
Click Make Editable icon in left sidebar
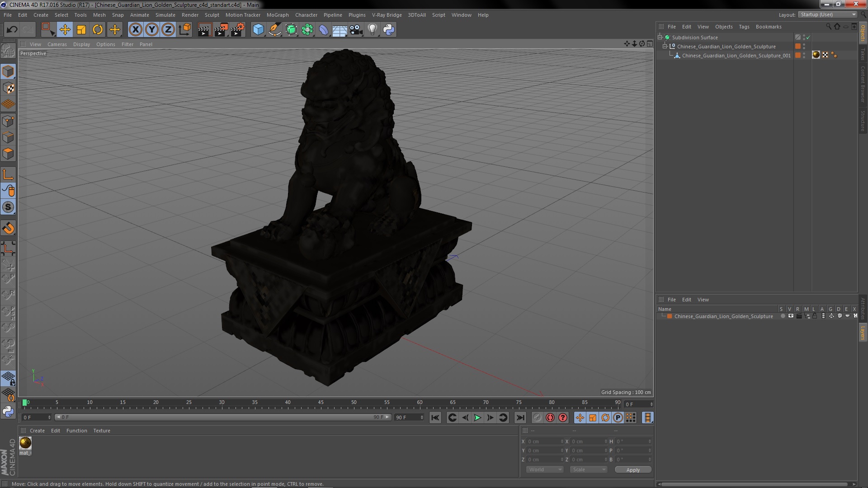[8, 51]
